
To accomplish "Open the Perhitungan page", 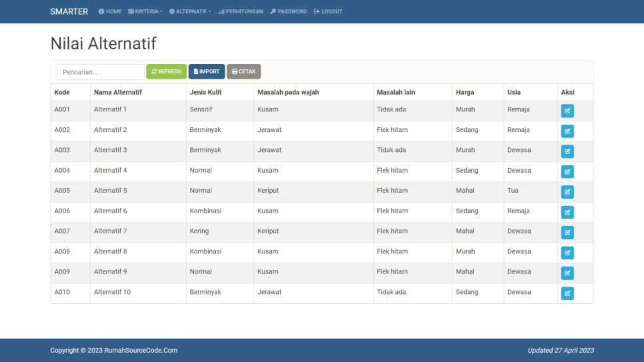I will pos(240,11).
